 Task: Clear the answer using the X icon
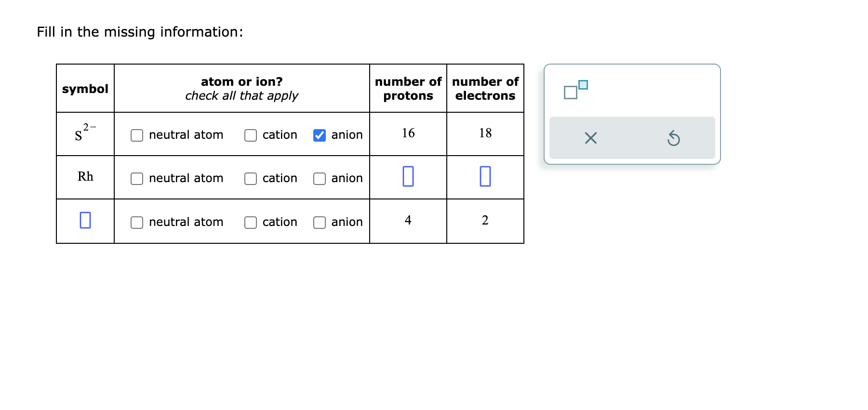tap(590, 138)
